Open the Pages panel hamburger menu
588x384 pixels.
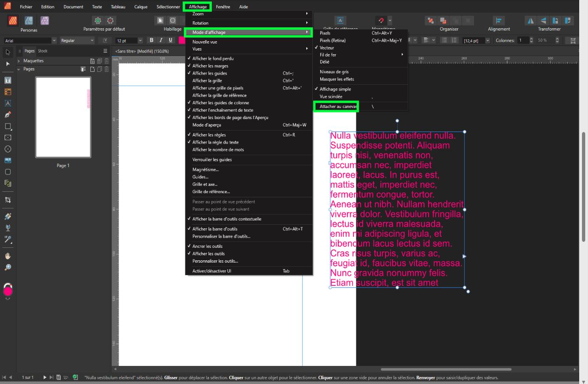105,51
